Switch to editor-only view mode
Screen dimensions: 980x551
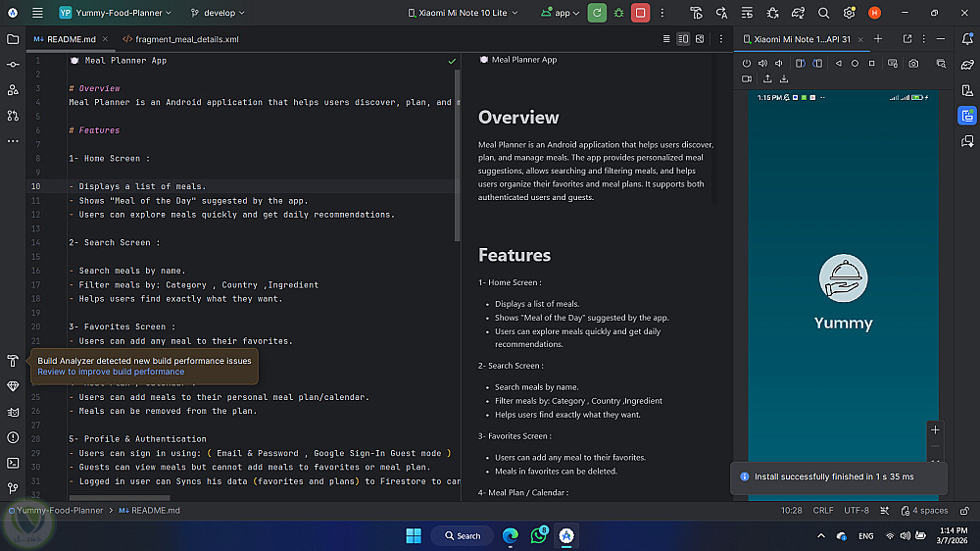[666, 39]
